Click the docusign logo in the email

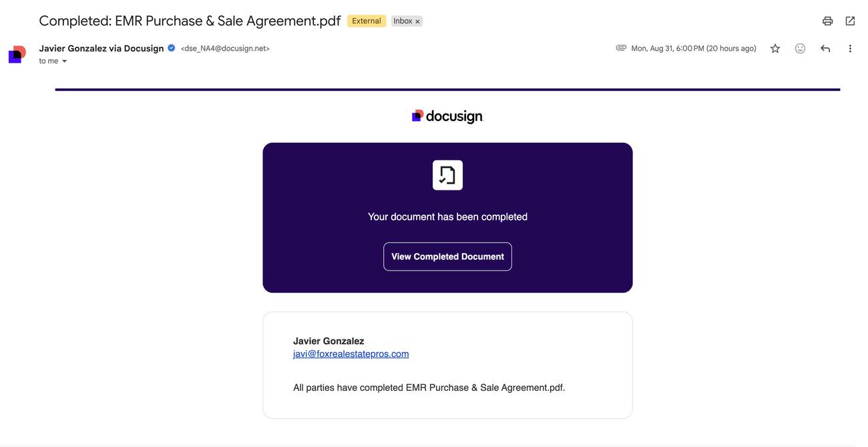click(447, 116)
